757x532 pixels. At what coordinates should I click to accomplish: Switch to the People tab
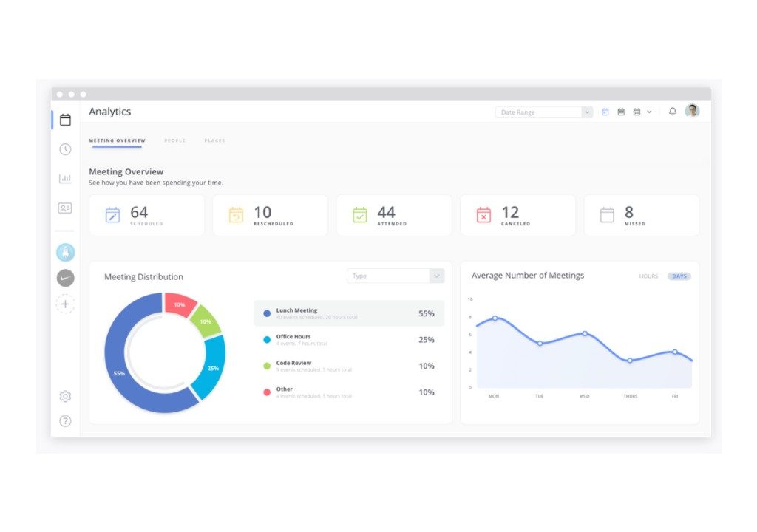[174, 140]
